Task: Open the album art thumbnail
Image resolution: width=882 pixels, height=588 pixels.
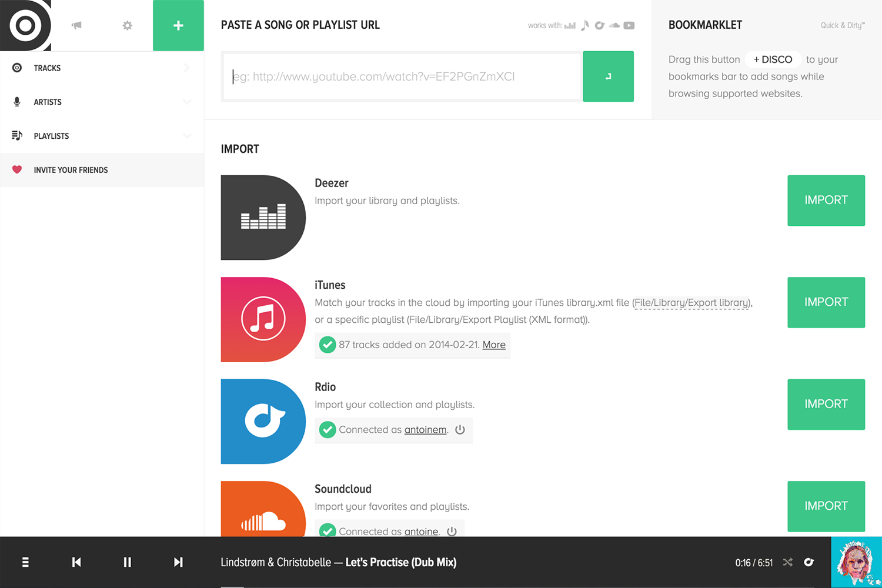Action: pos(857,562)
